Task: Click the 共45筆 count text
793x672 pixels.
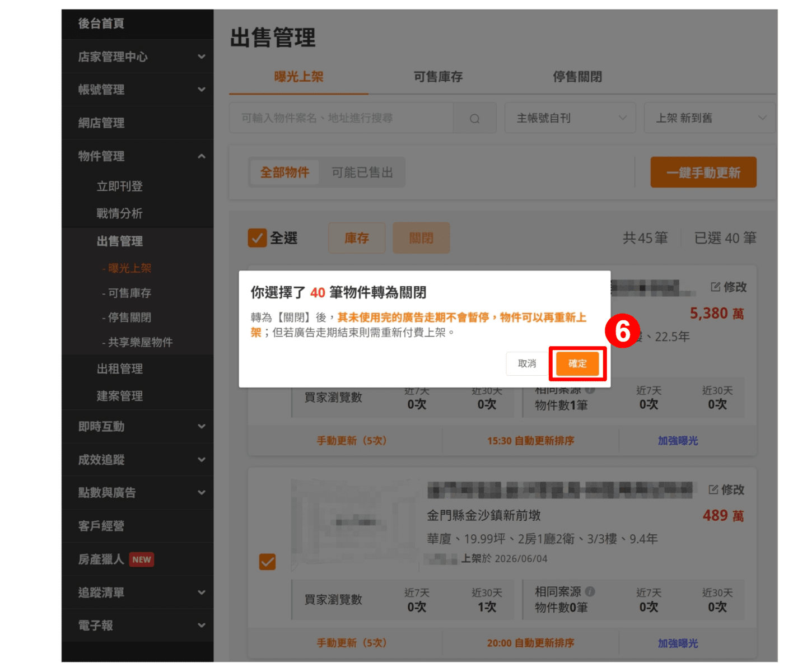Action: tap(645, 238)
